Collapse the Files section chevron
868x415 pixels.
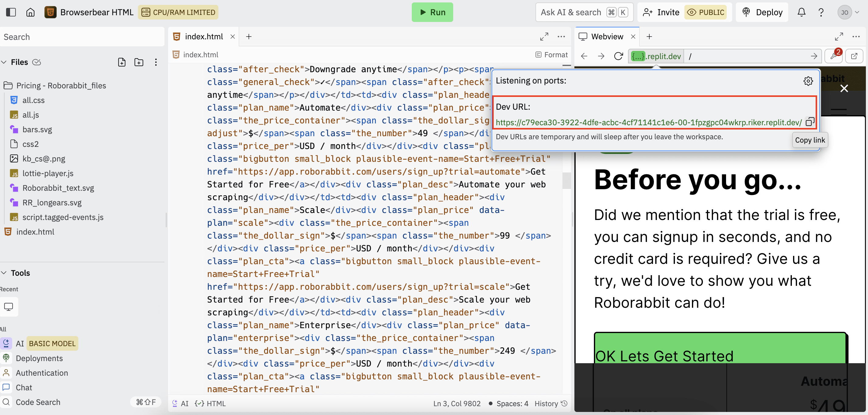4,62
